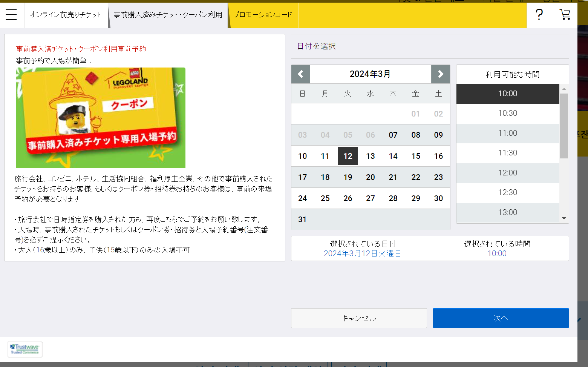Select March 08 in the calendar

[x=416, y=135]
